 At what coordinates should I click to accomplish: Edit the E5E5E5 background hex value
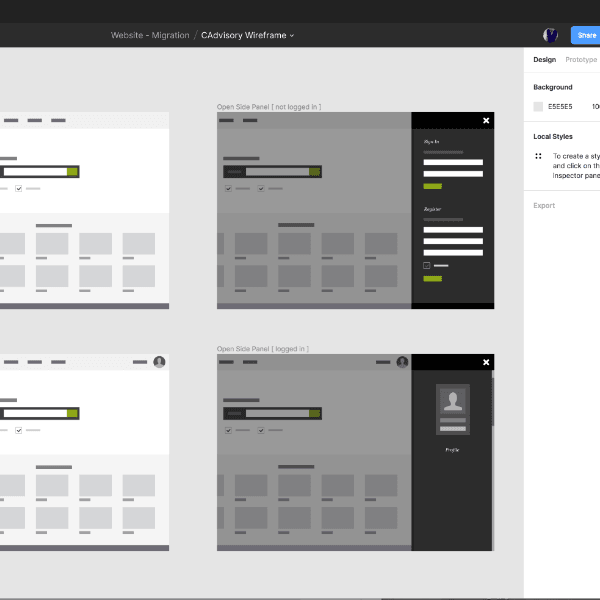click(560, 106)
